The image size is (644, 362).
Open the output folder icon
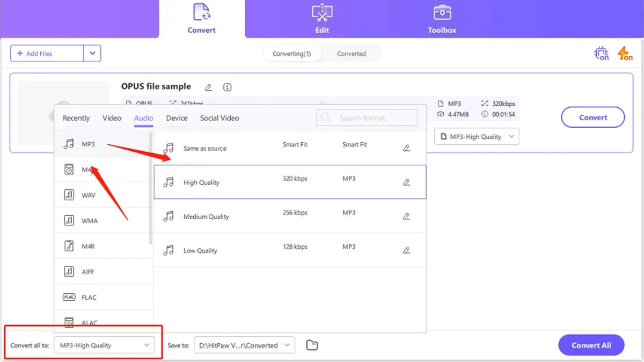coord(312,345)
